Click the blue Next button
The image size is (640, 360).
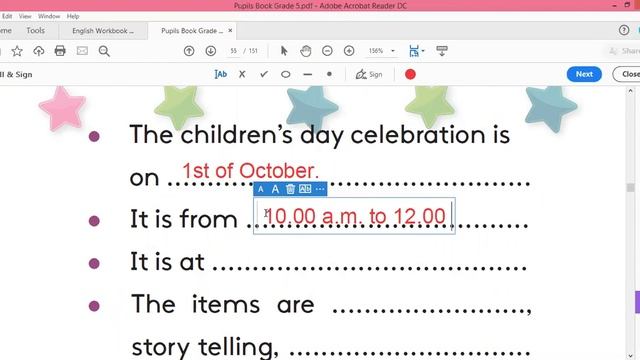584,74
